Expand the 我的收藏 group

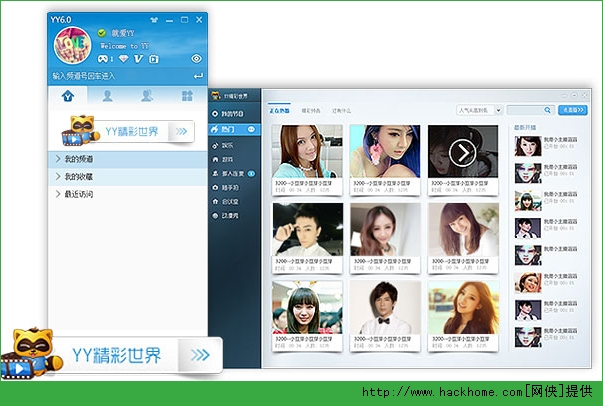coord(127,176)
